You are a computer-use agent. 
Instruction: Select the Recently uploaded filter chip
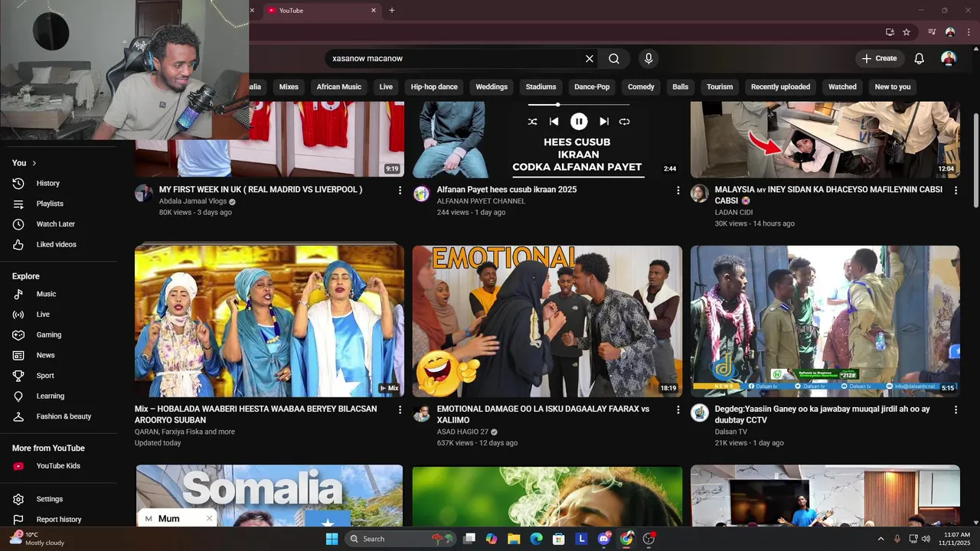[780, 86]
